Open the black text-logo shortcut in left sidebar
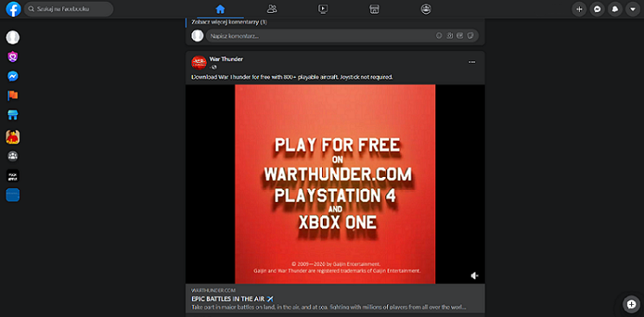 tap(13, 175)
